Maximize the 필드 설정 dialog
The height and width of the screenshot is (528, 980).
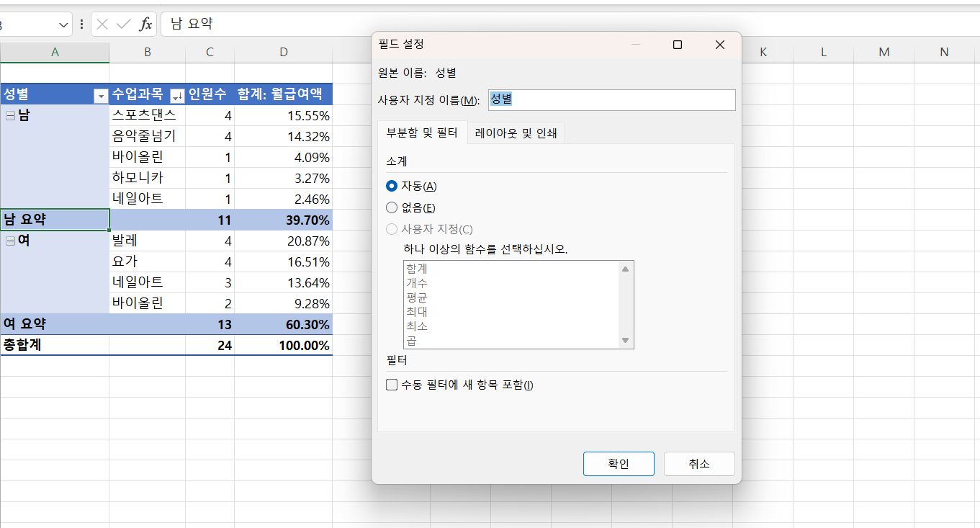[x=677, y=45]
